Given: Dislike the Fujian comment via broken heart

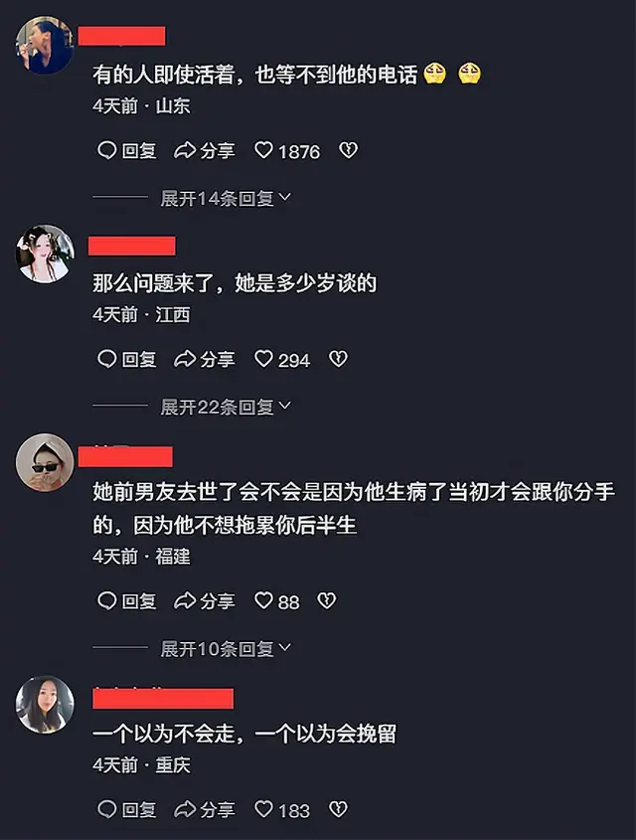Looking at the screenshot, I should click(327, 600).
